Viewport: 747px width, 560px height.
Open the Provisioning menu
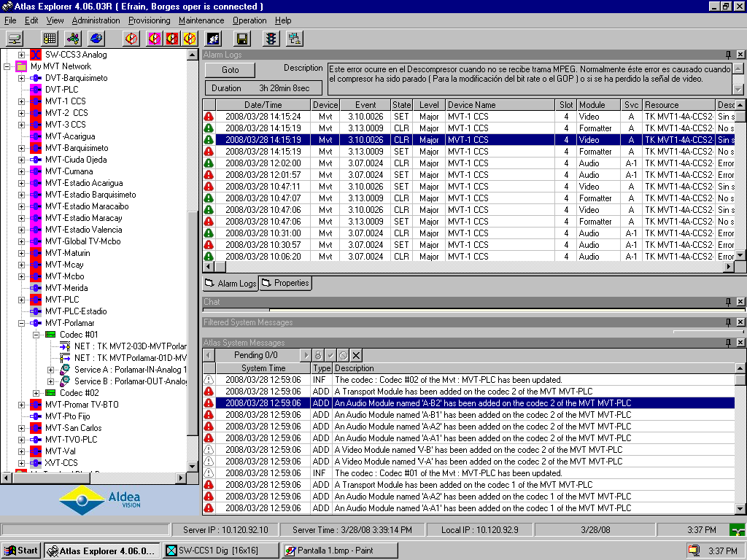(149, 20)
